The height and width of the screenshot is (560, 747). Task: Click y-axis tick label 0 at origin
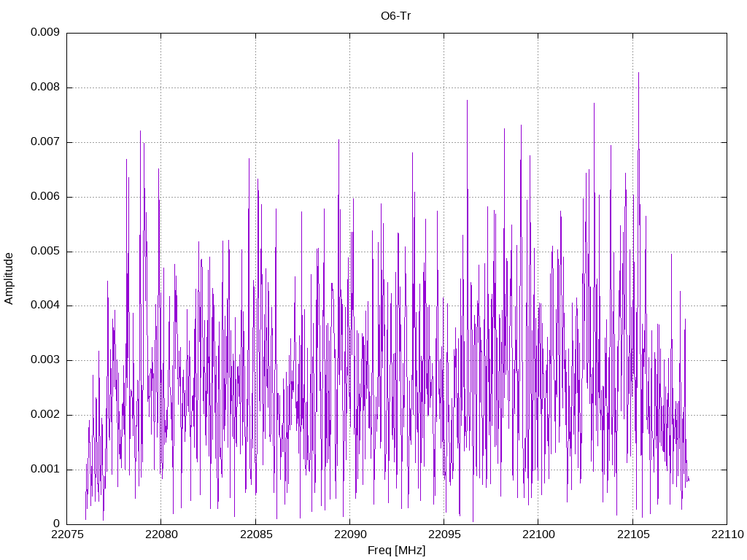click(x=56, y=524)
